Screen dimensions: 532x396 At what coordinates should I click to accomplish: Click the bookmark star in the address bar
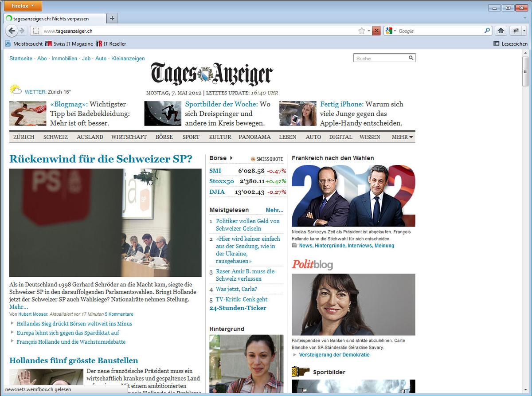[x=362, y=31]
